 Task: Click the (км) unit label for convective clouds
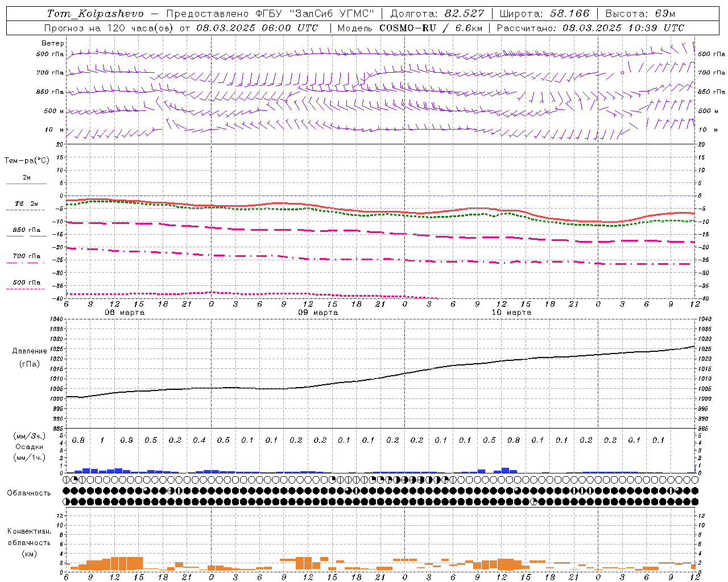30,554
